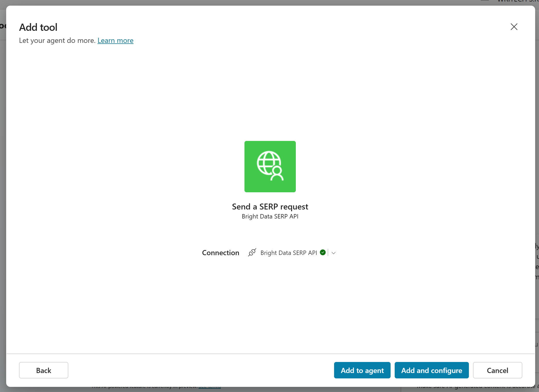This screenshot has width=539, height=392.
Task: Cancel adding the tool
Action: (497, 370)
